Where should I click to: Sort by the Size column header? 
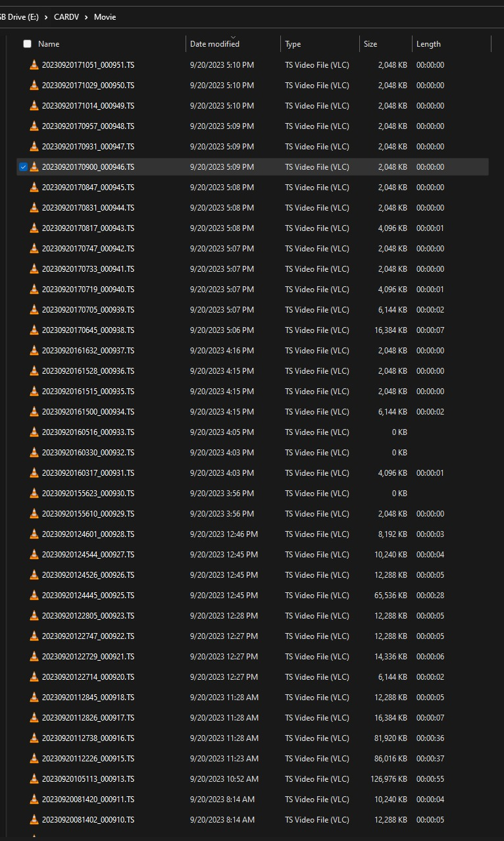370,44
